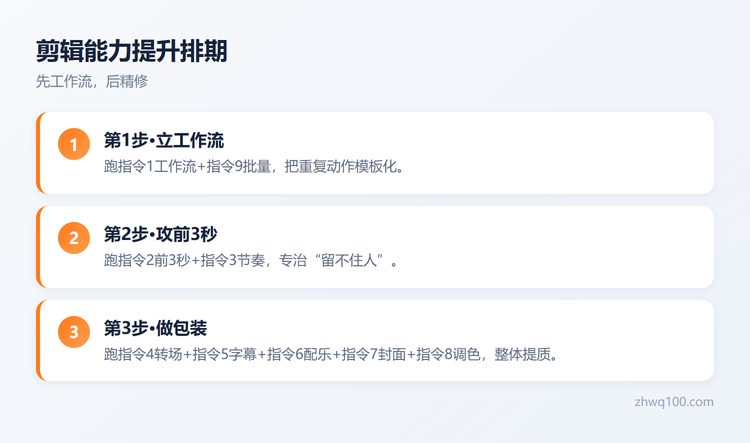Click the subtitle 先工作流，后精修
Image resolution: width=750 pixels, height=443 pixels.
92,81
